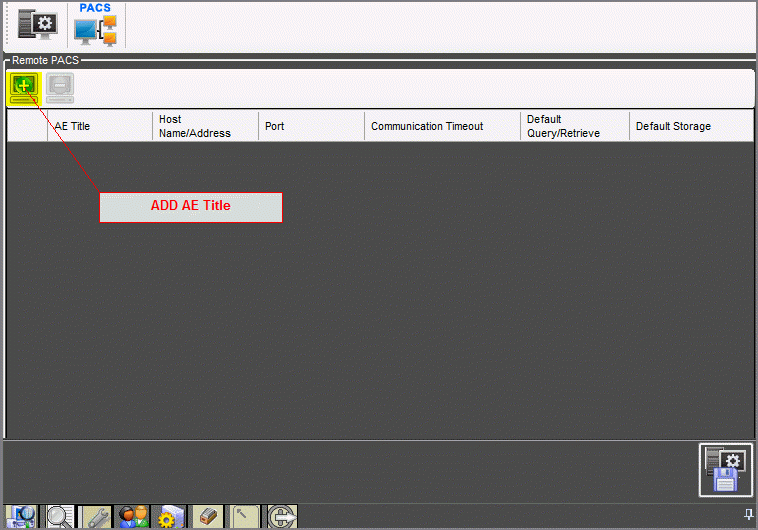
Task: Sort by AE Title column header
Action: pos(99,126)
